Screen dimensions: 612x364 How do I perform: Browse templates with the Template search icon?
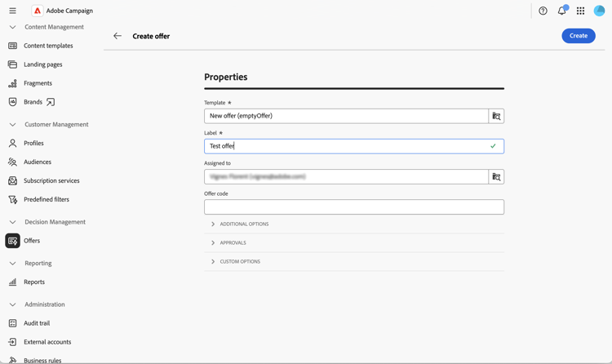(x=496, y=116)
